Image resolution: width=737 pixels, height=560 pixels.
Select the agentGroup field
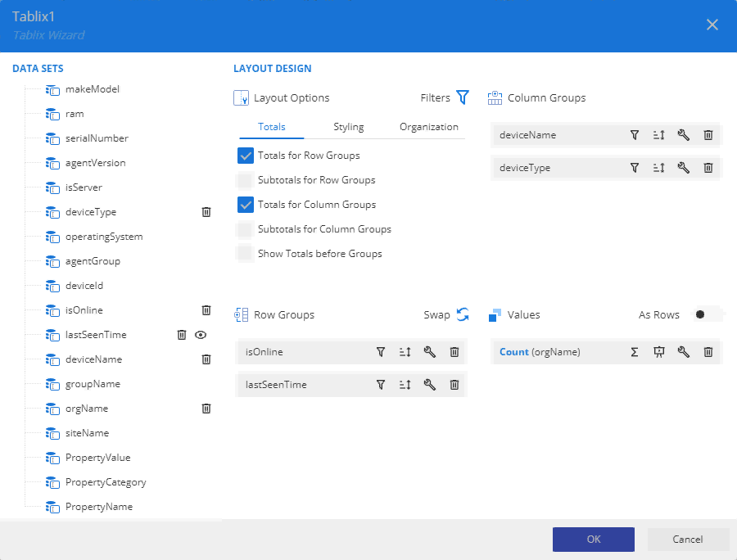93,261
